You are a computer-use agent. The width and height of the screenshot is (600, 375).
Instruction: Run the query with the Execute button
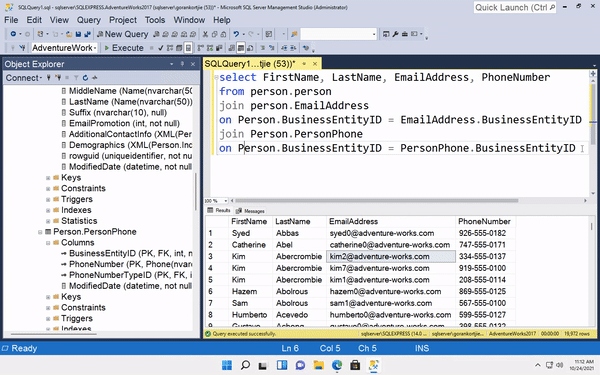(x=124, y=48)
